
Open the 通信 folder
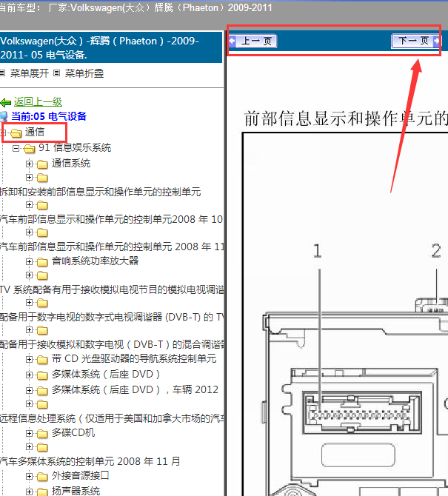(x=35, y=132)
